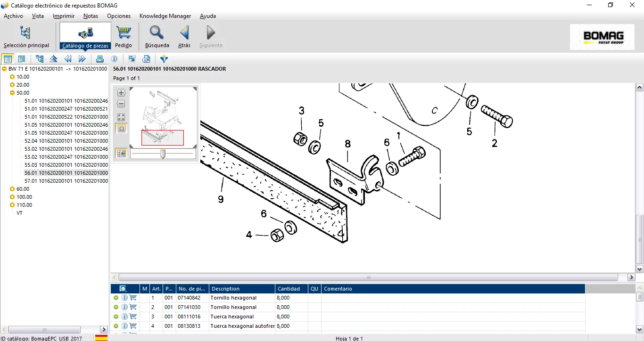Toggle the thumbnail panel collapse button

pos(121,154)
